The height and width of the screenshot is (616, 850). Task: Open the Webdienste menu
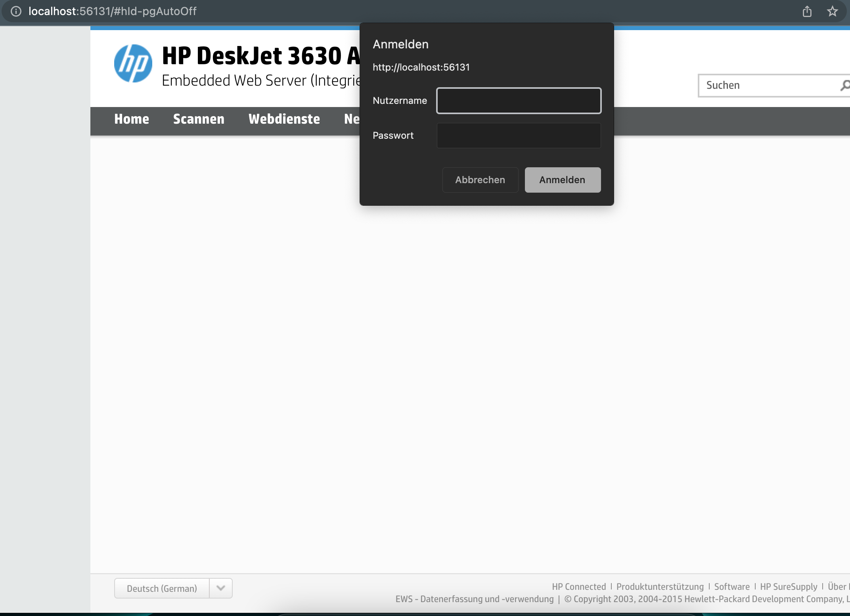pyautogui.click(x=284, y=119)
